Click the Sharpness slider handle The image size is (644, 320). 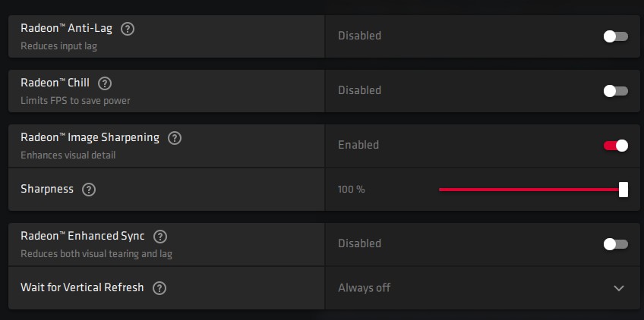tap(623, 190)
